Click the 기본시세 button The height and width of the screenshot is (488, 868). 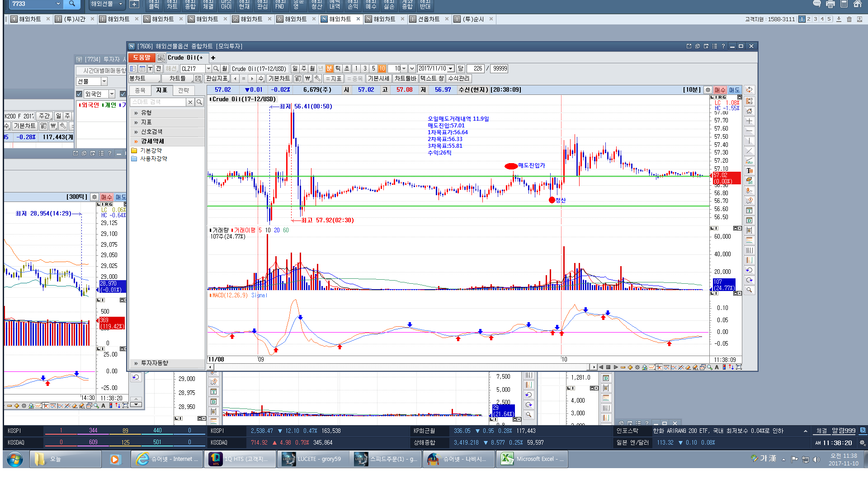(378, 79)
